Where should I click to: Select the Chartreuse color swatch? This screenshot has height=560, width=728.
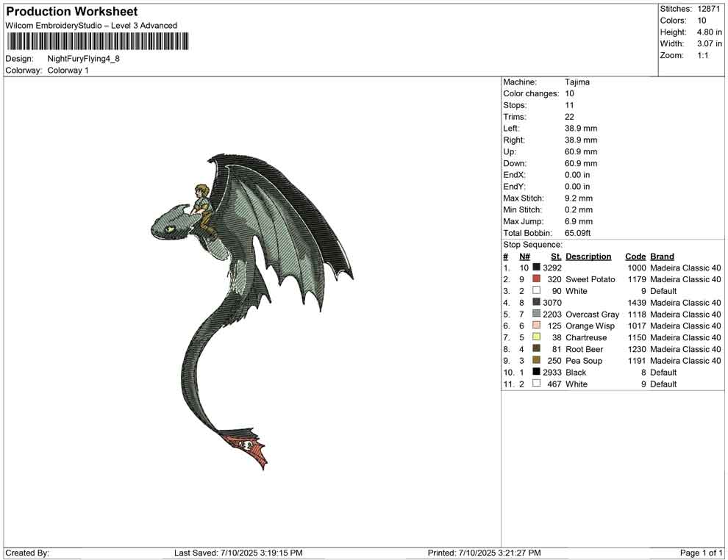click(x=536, y=337)
